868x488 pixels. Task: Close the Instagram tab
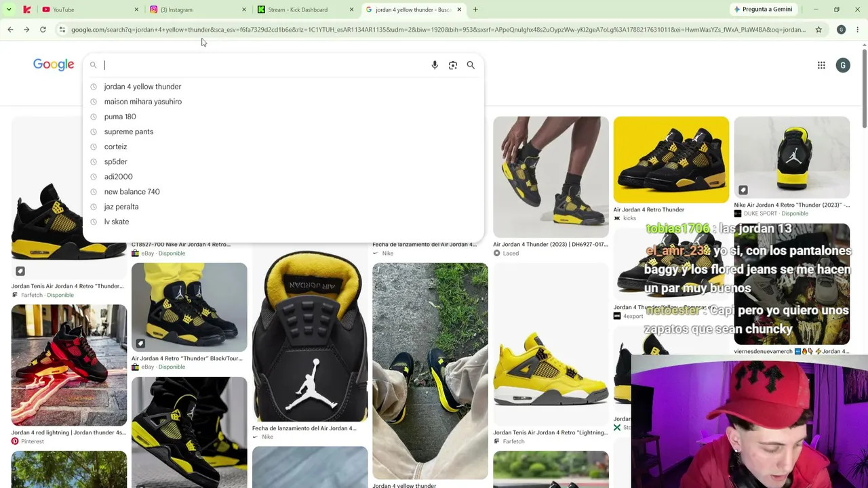(244, 9)
